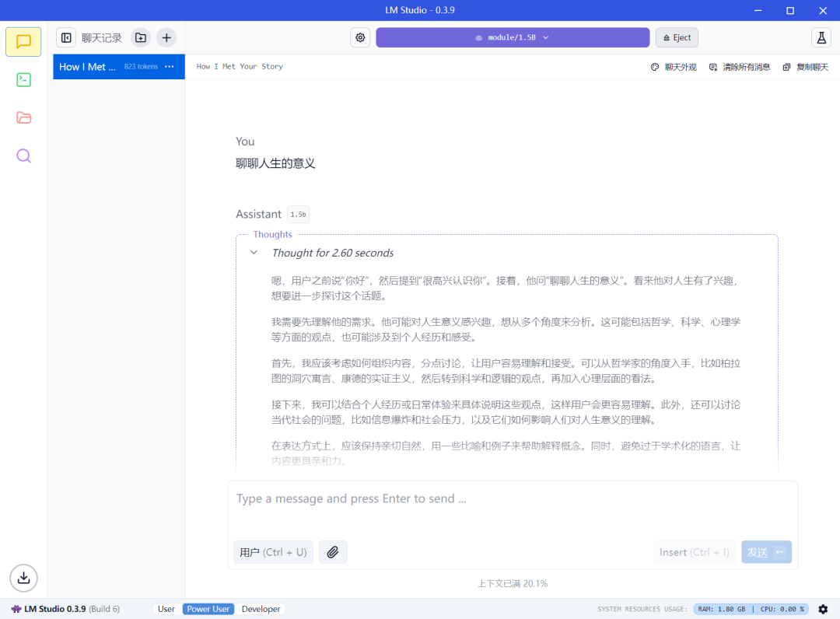The height and width of the screenshot is (619, 840).
Task: Open app settings gear in the status bar
Action: click(x=823, y=609)
